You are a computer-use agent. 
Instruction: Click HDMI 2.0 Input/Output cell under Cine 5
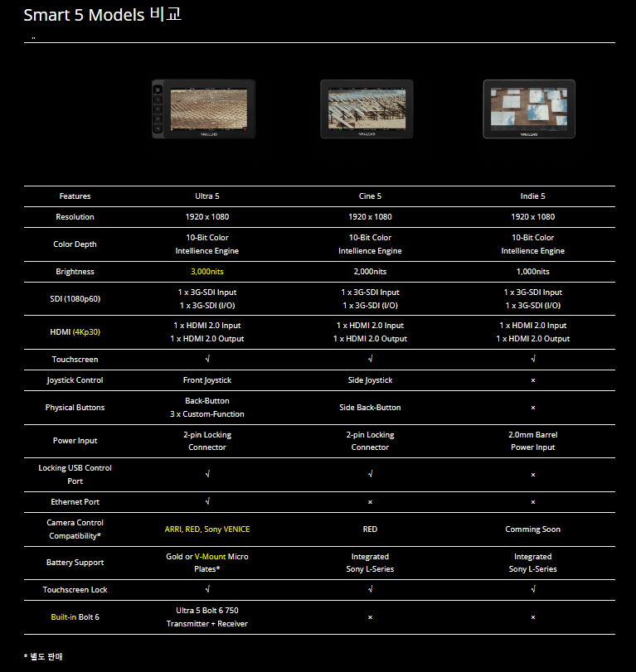tap(370, 332)
